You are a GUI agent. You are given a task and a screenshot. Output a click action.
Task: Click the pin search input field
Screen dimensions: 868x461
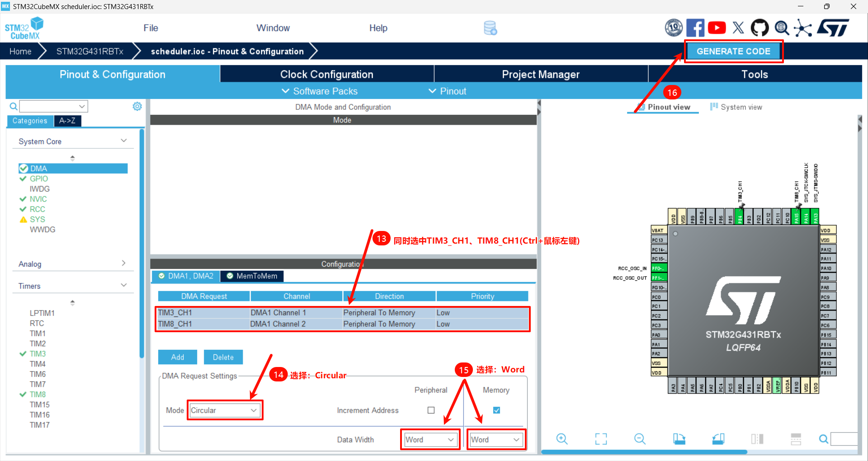pos(844,439)
